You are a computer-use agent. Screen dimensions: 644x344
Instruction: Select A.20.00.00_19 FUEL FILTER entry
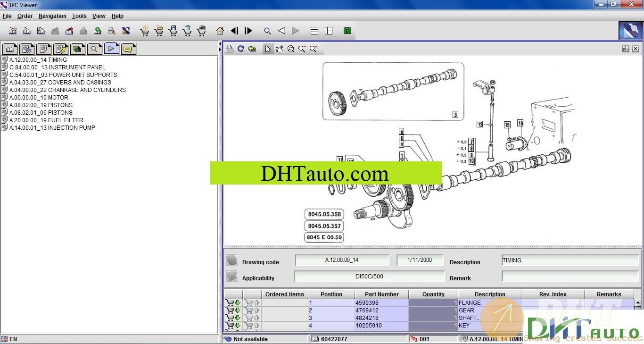46,120
